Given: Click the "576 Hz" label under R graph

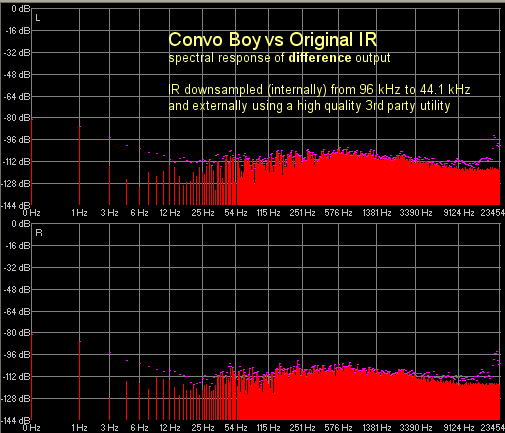Looking at the screenshot, I should 338,428.
